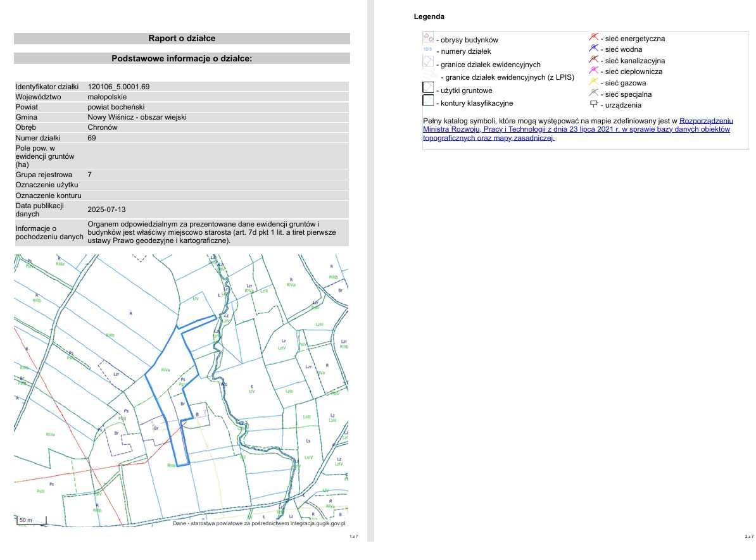Click the 50 m scale bar on map
Image resolution: width=756 pixels, height=560 pixels.
[x=32, y=521]
